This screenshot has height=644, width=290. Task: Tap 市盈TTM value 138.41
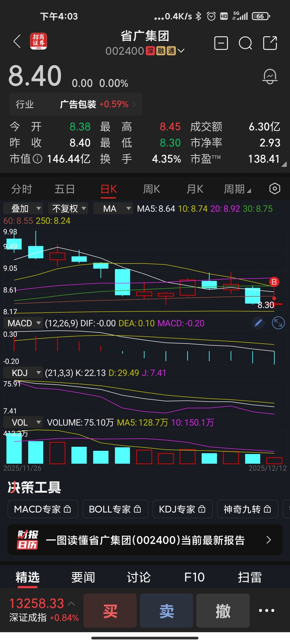pos(264,159)
